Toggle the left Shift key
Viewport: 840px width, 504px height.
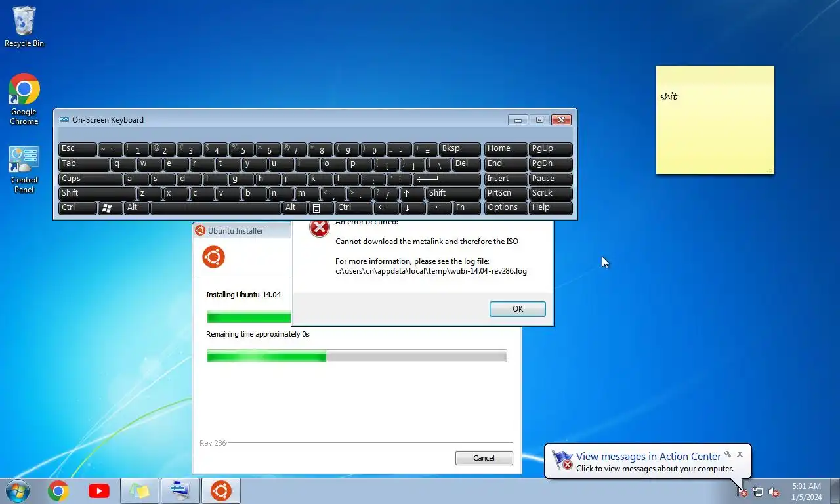click(98, 194)
